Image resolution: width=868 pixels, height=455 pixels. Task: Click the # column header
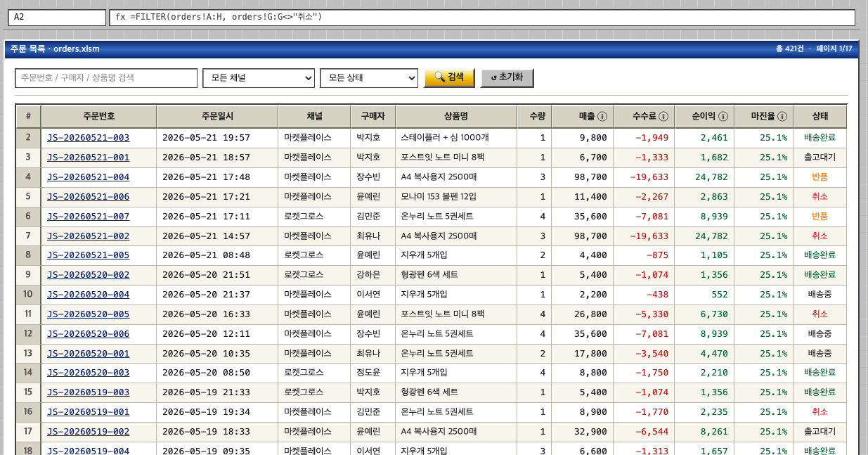[x=28, y=117]
